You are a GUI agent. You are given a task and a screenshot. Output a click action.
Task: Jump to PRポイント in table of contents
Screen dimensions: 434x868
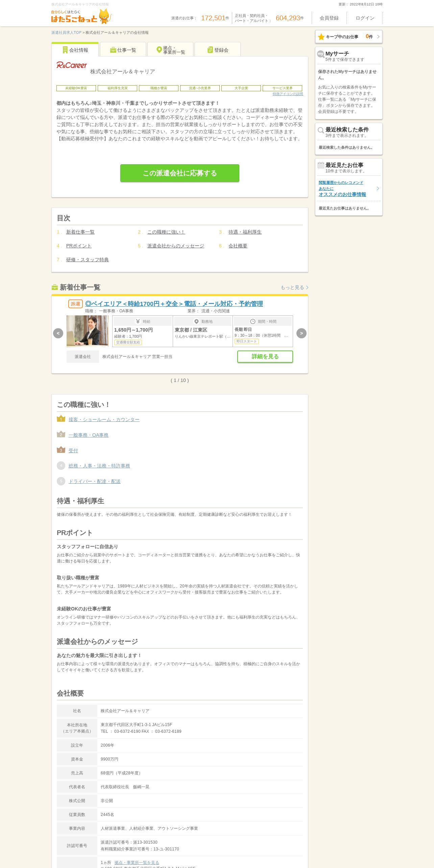click(79, 246)
